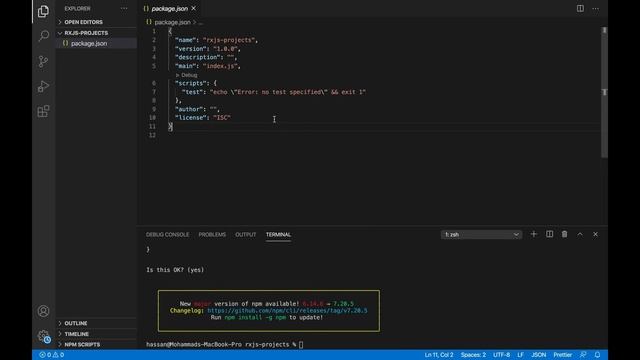The width and height of the screenshot is (640, 360).
Task: Create a new terminal with plus icon
Action: click(533, 234)
